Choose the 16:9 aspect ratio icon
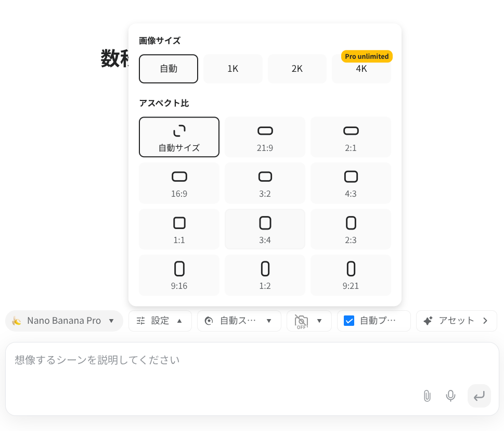 coord(179,183)
